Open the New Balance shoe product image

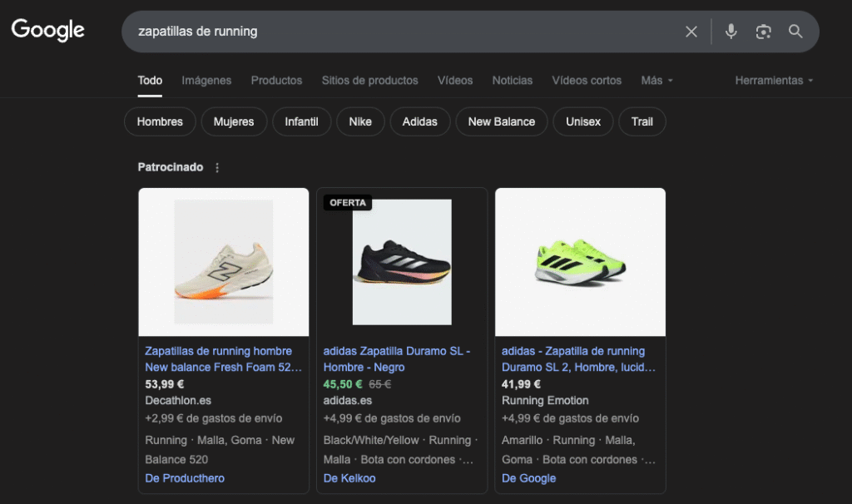point(223,262)
